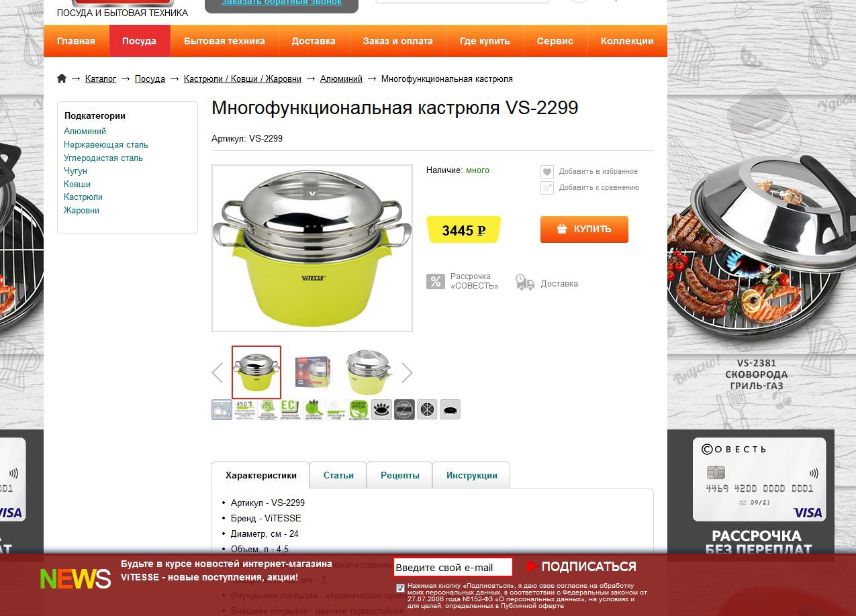Open the «Нержавеющая сталь» subcategory link
856x616 pixels.
click(x=106, y=144)
